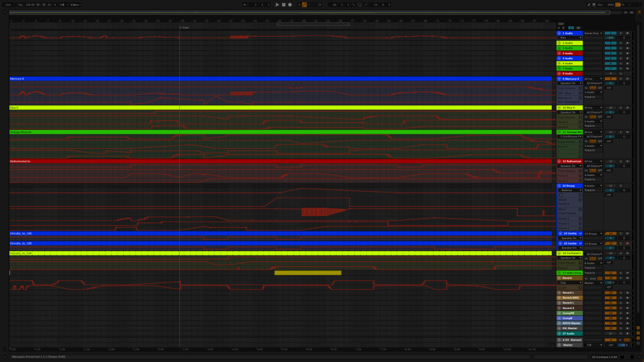The height and width of the screenshot is (362, 644).
Task: Click the Master track volume slider
Action: 623,345
